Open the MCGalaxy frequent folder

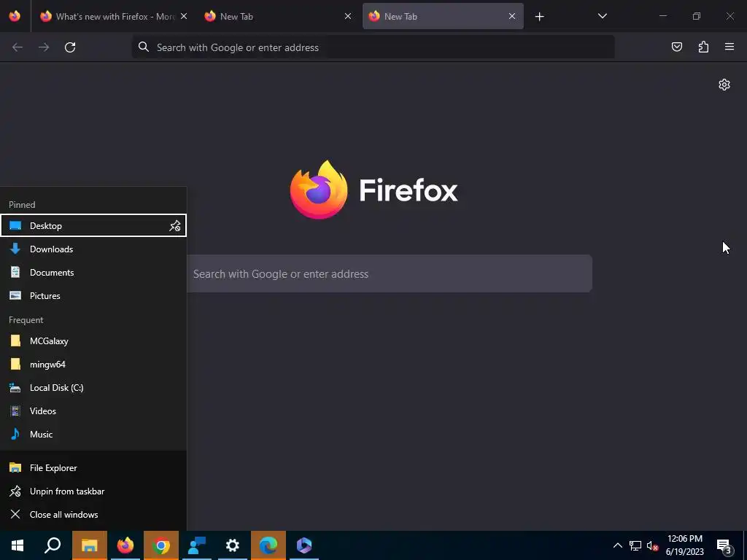pos(93,341)
